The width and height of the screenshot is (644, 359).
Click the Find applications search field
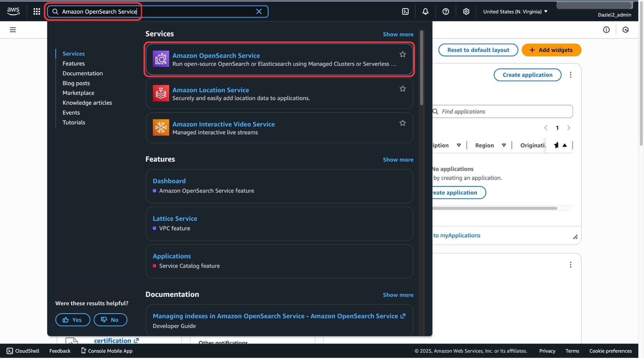tap(504, 112)
